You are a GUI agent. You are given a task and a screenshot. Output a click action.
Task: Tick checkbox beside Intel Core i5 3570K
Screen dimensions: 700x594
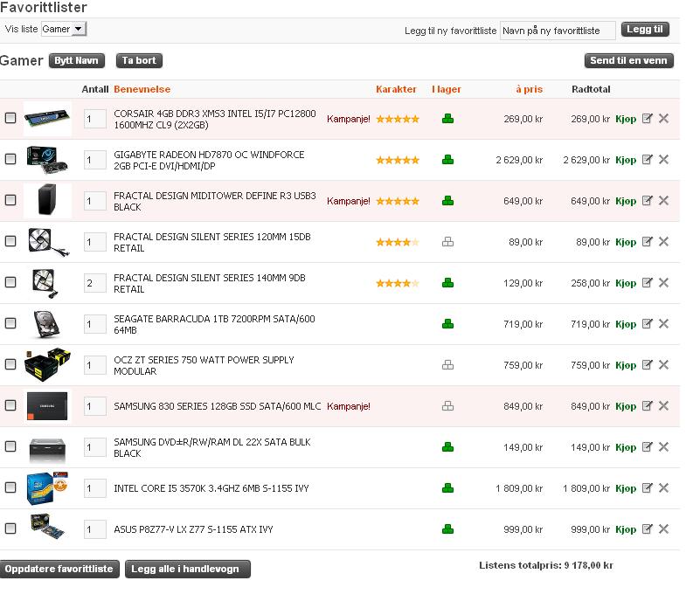point(10,487)
